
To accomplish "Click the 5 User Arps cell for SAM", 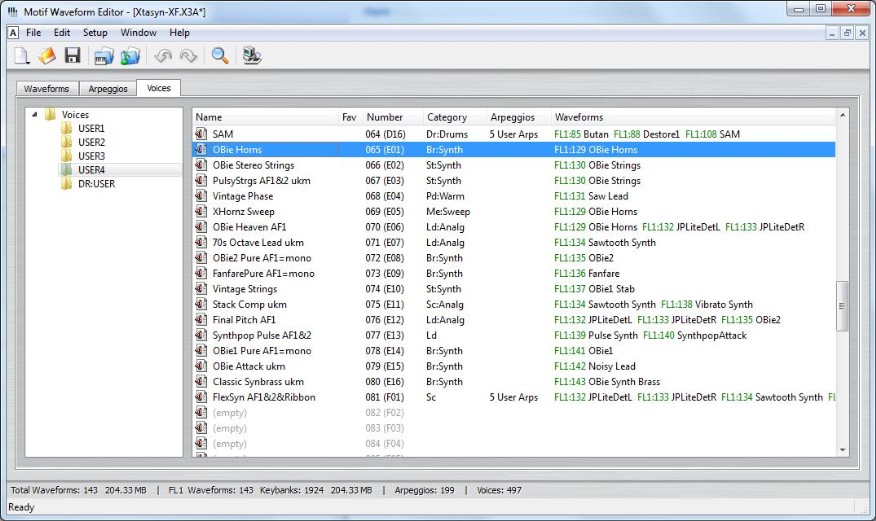I will pyautogui.click(x=513, y=134).
